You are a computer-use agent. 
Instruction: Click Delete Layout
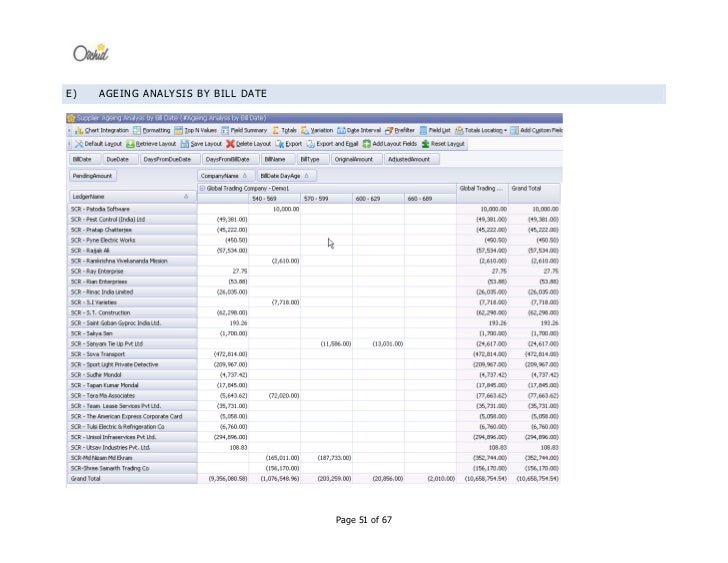[248, 144]
